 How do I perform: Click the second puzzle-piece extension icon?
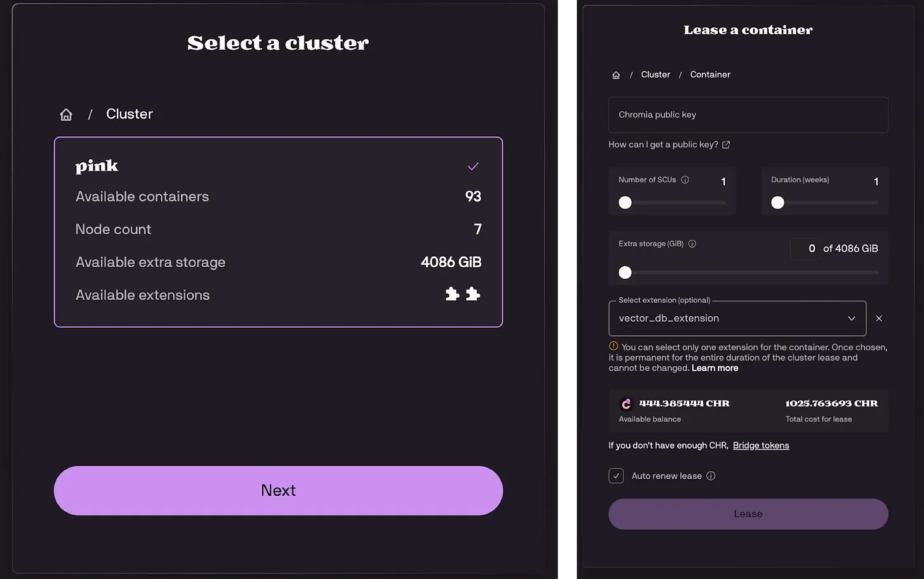pyautogui.click(x=473, y=294)
